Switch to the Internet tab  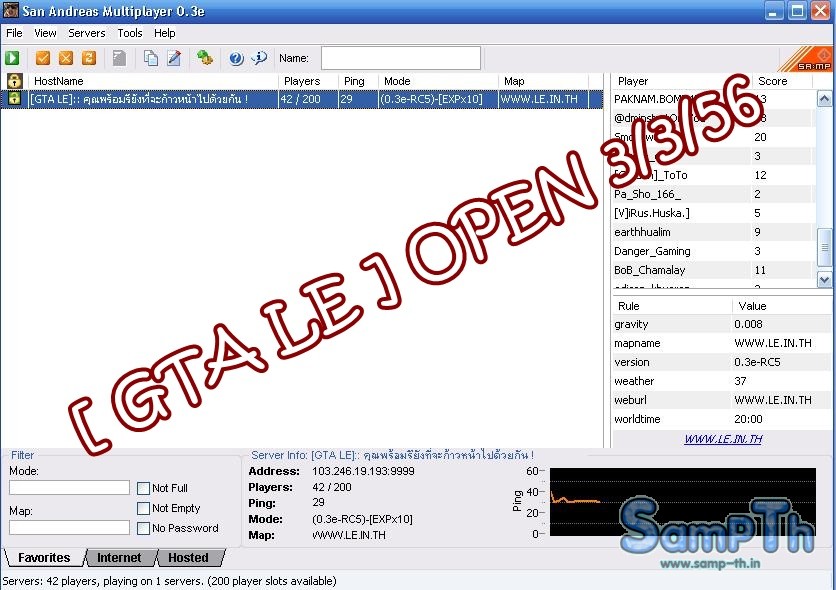(x=119, y=557)
